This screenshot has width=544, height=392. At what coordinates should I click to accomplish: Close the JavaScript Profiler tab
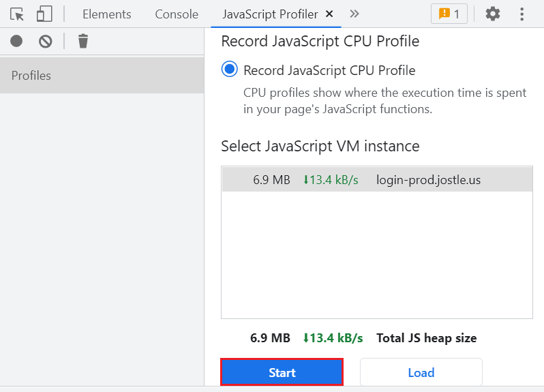pos(330,14)
